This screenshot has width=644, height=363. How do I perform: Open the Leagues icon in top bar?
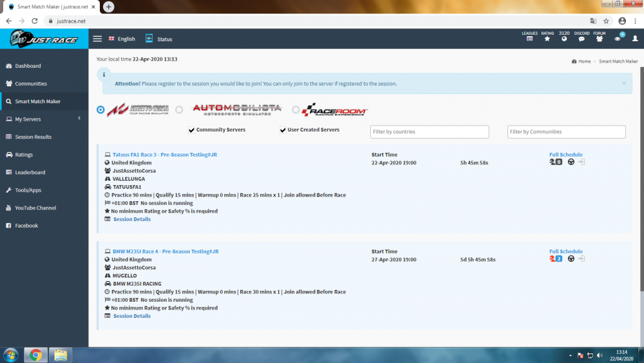point(529,39)
